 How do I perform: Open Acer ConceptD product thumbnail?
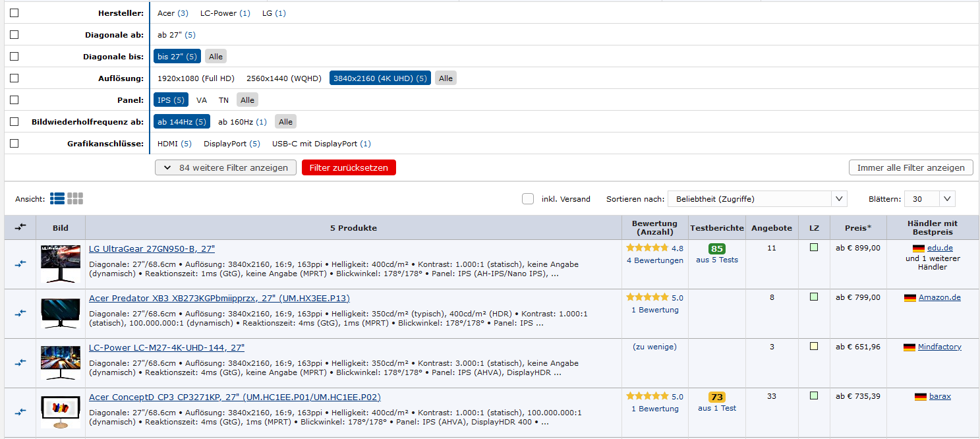(x=61, y=413)
